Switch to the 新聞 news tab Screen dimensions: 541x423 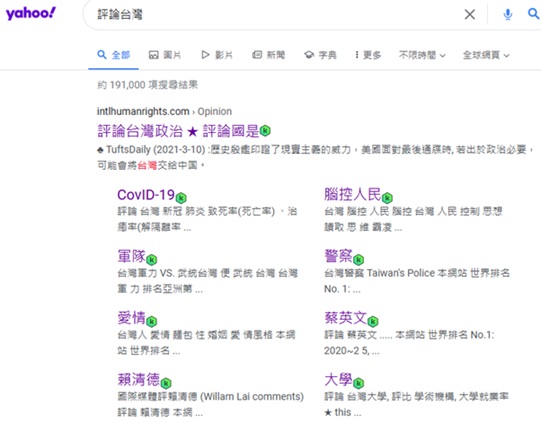pos(268,55)
